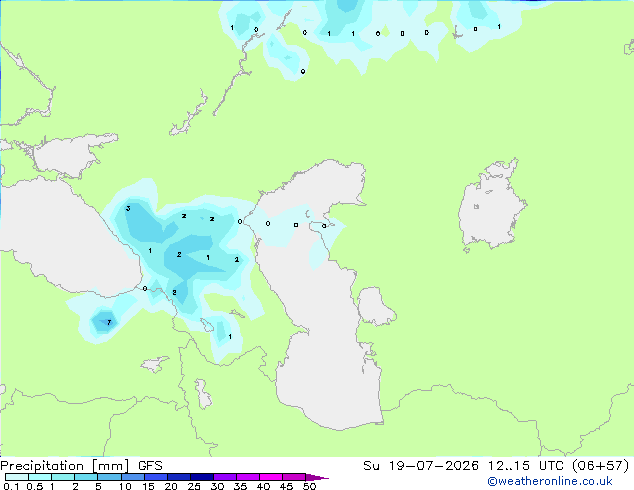
Task: Select the 40–45 mm magenta legend swatch
Action: pyautogui.click(x=271, y=477)
